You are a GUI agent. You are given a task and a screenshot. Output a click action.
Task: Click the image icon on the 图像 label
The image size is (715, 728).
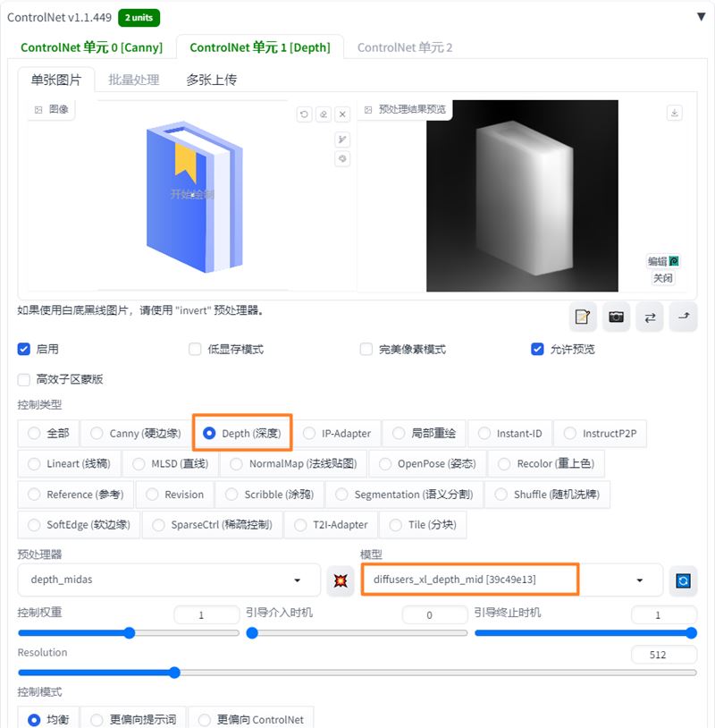click(x=38, y=110)
